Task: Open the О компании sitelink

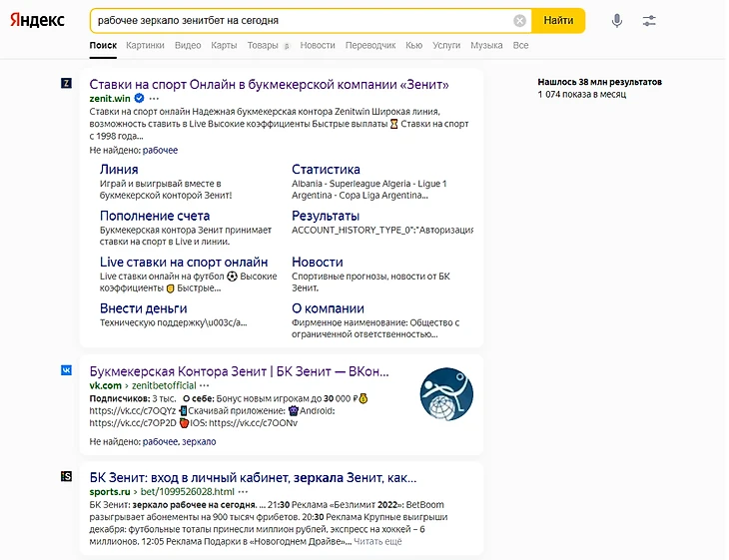Action: 328,308
